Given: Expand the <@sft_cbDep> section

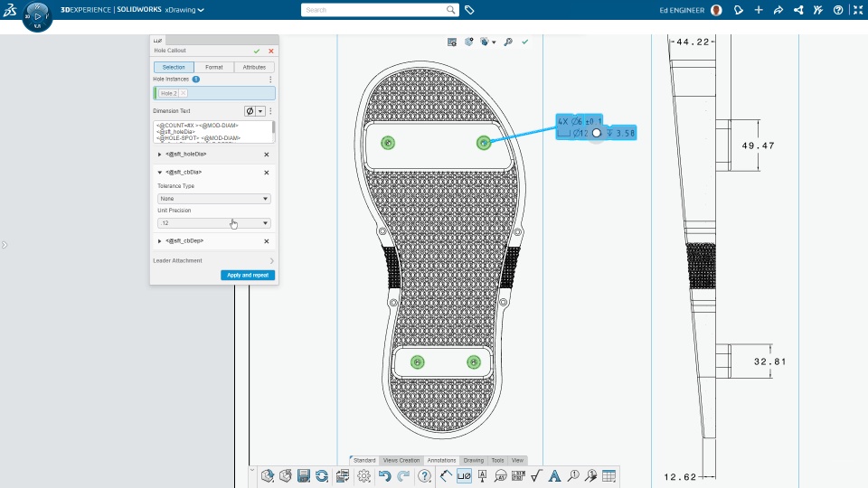Looking at the screenshot, I should point(159,241).
